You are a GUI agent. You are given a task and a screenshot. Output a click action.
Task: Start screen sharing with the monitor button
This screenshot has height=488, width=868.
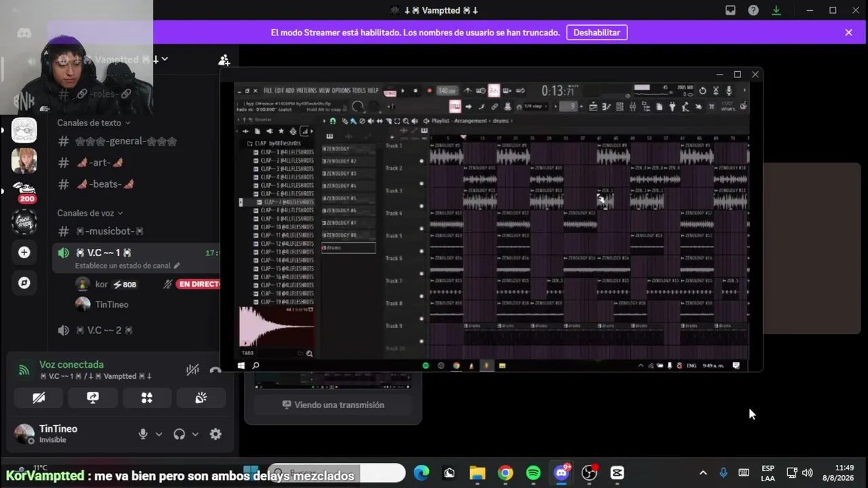[93, 398]
